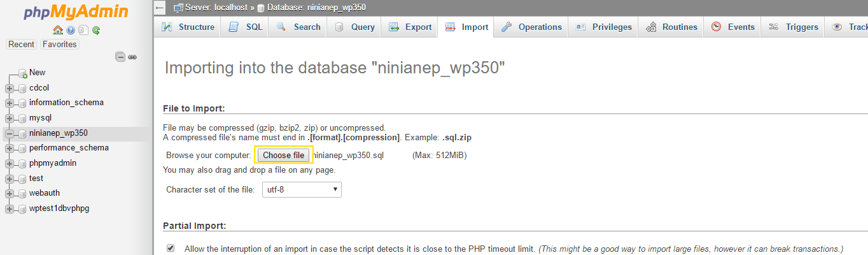Click the Favorites button in the sidebar

60,44
